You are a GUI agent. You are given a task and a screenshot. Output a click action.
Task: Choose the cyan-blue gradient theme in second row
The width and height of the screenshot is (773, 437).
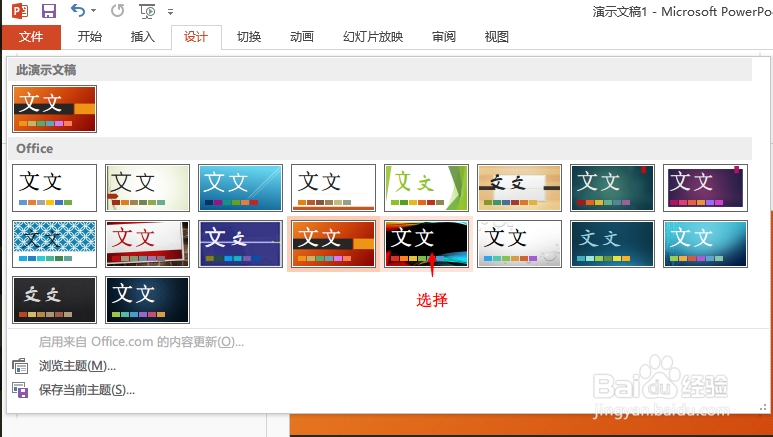pos(705,244)
